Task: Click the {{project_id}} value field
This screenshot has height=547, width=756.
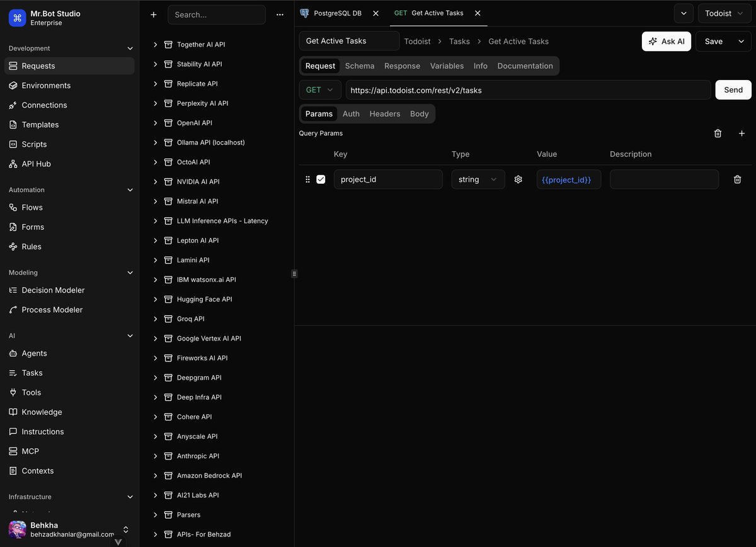Action: point(569,179)
